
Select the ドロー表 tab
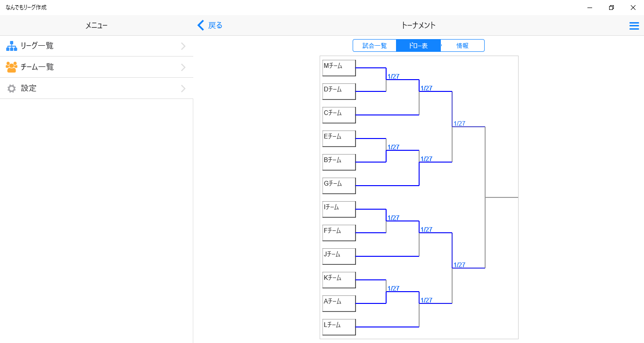(418, 46)
